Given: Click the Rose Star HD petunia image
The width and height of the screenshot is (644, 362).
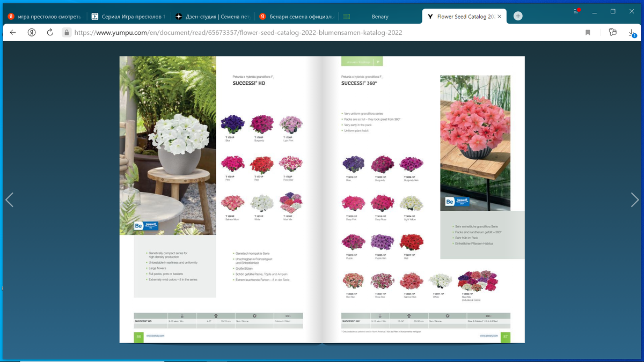Looking at the screenshot, I should (290, 165).
